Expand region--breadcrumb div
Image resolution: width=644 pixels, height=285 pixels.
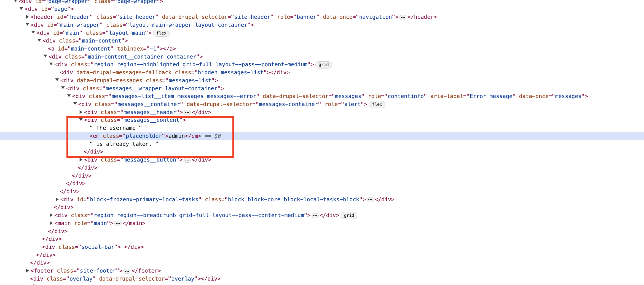[x=51, y=215]
